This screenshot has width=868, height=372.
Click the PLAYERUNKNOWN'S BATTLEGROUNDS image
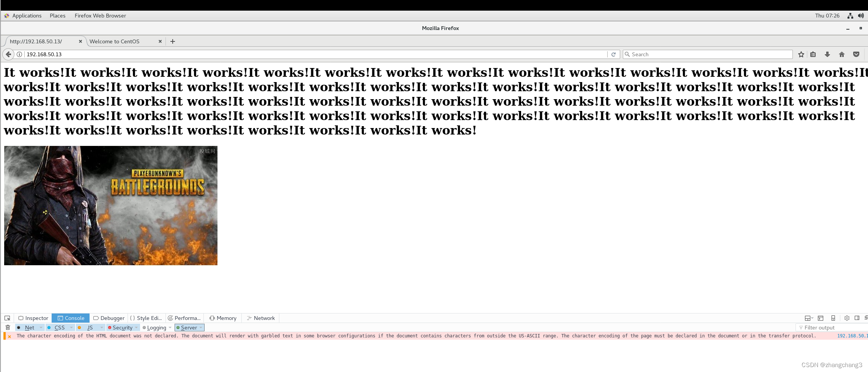pyautogui.click(x=111, y=206)
